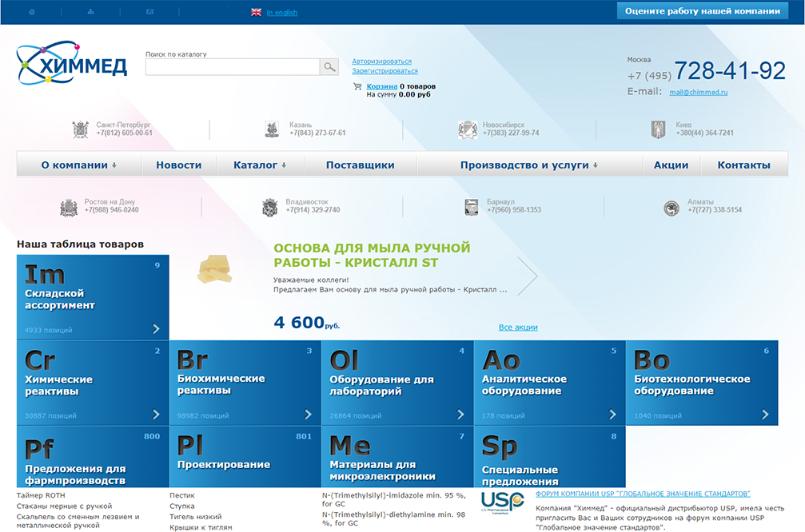The image size is (805, 532).
Task: Click the Киев coat of arms icon
Action: tap(658, 129)
